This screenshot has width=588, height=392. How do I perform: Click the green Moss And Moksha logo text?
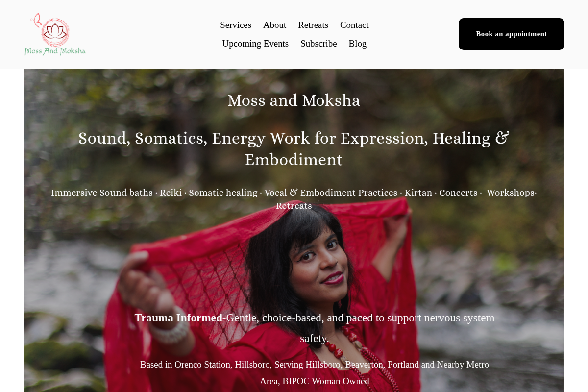pos(55,51)
